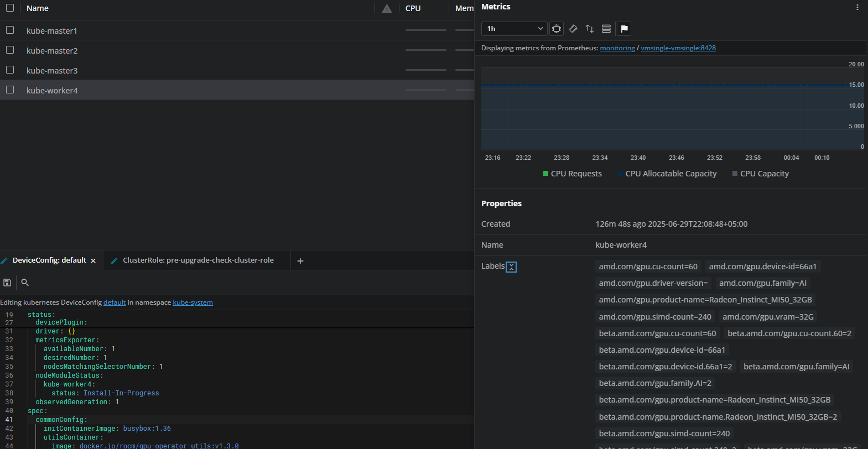Save the DeviceConfig editor contents
Screen dimensions: 868x449
[7, 283]
